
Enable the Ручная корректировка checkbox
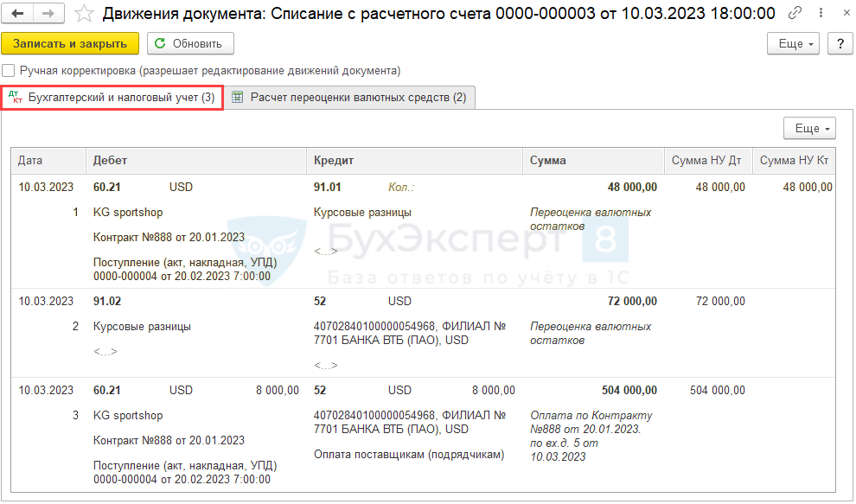9,71
